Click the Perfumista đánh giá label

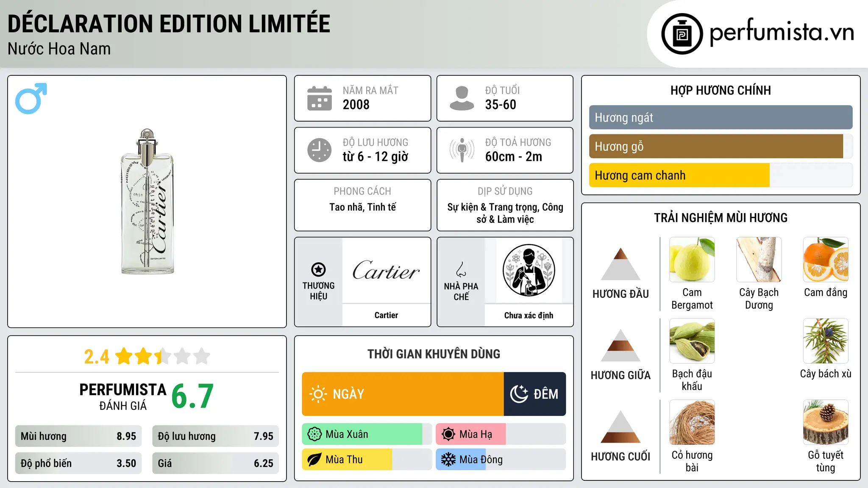(x=123, y=396)
